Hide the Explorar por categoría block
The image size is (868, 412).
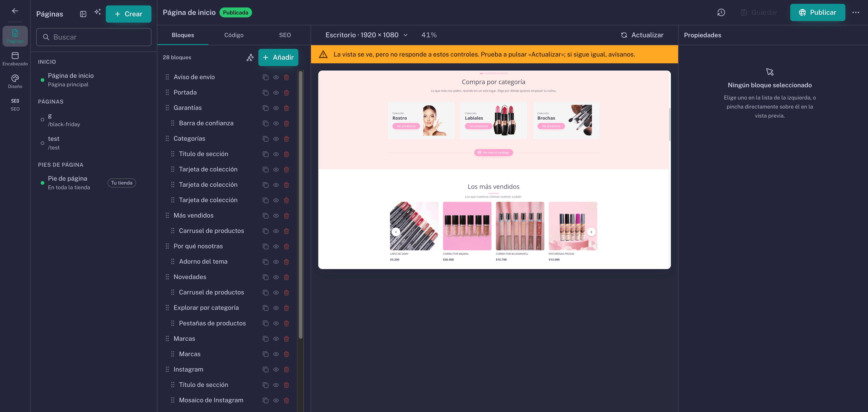point(276,308)
